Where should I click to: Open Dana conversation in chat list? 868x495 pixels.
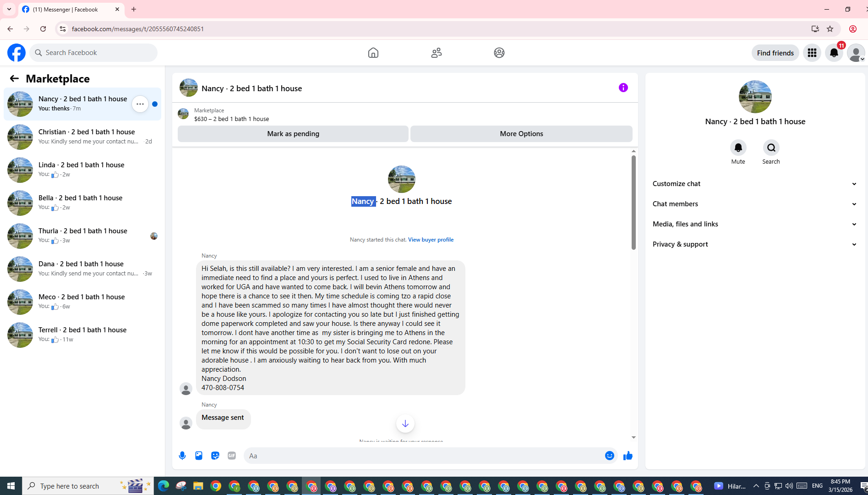coord(82,269)
